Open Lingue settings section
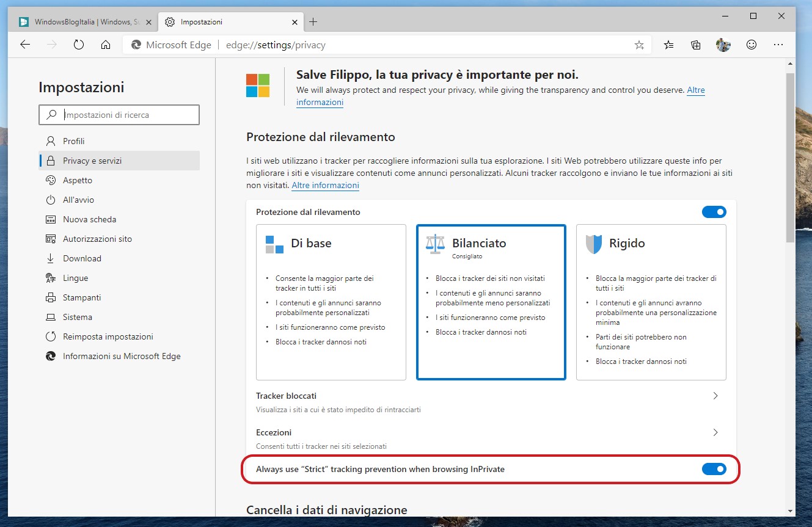812x527 pixels. [119, 278]
